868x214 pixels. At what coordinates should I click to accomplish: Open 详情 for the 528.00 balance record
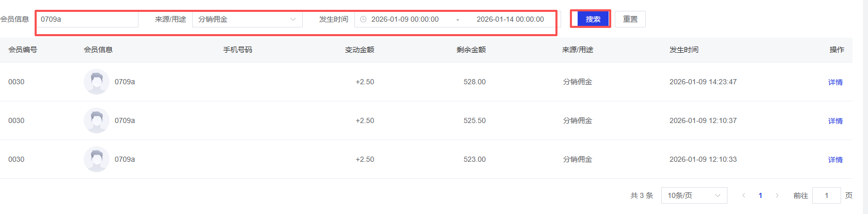click(x=835, y=82)
